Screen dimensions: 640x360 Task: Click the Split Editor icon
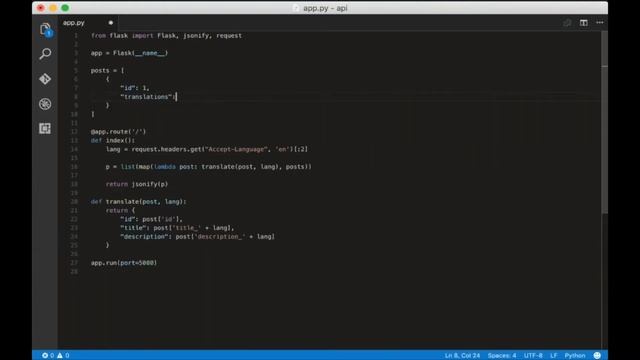[584, 23]
